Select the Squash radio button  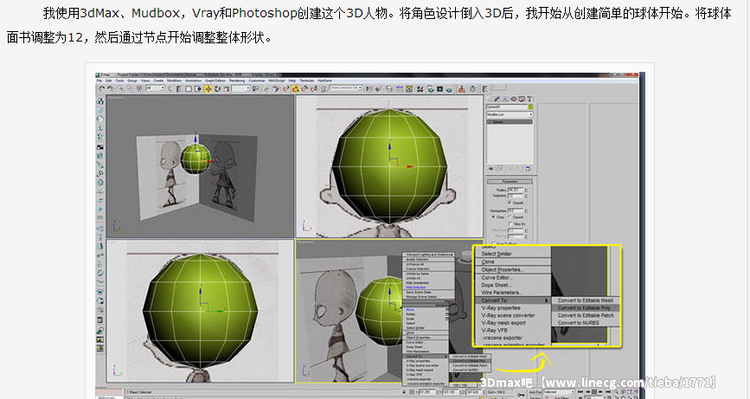click(510, 217)
